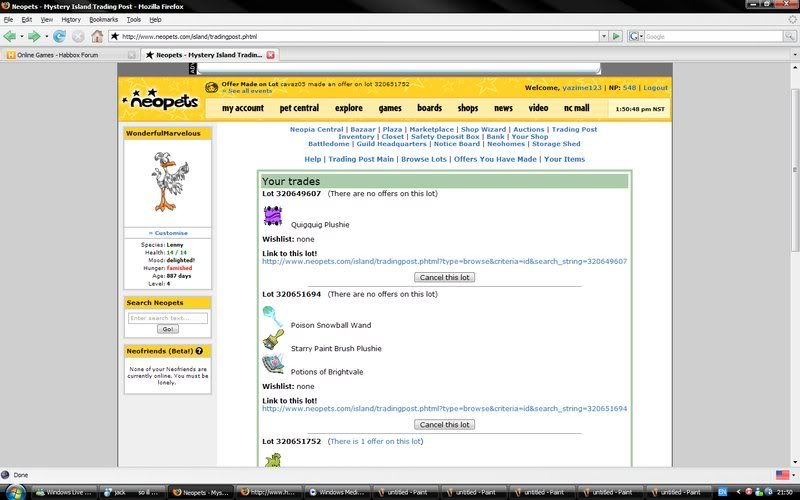Close the Neopets Mystery Island tab
Screen dimensions: 800x500
tap(270, 54)
